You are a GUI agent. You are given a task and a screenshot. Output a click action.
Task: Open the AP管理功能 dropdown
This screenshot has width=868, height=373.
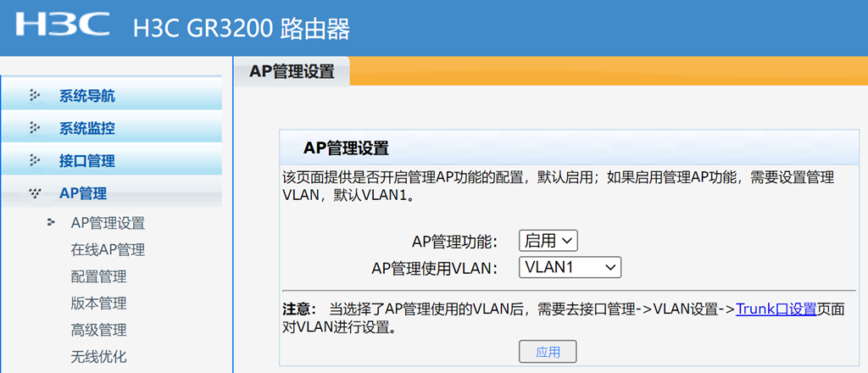pos(548,241)
